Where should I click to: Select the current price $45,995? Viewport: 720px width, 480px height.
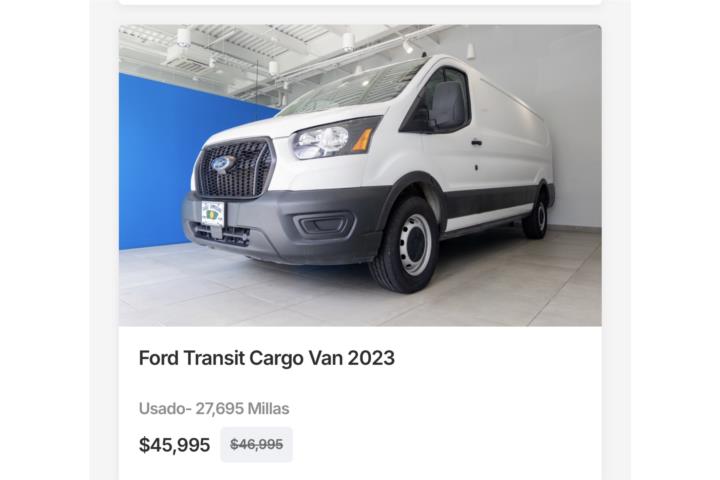tap(174, 445)
